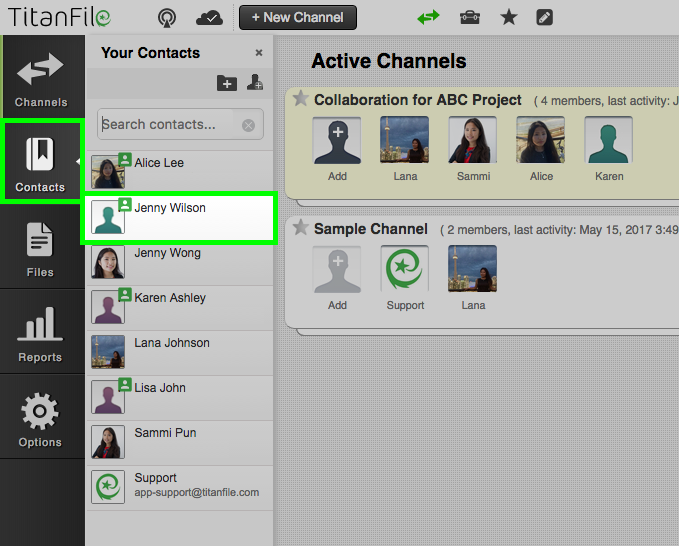Image resolution: width=679 pixels, height=546 pixels.
Task: Click Lana in ABC Project channel members
Action: click(x=404, y=140)
